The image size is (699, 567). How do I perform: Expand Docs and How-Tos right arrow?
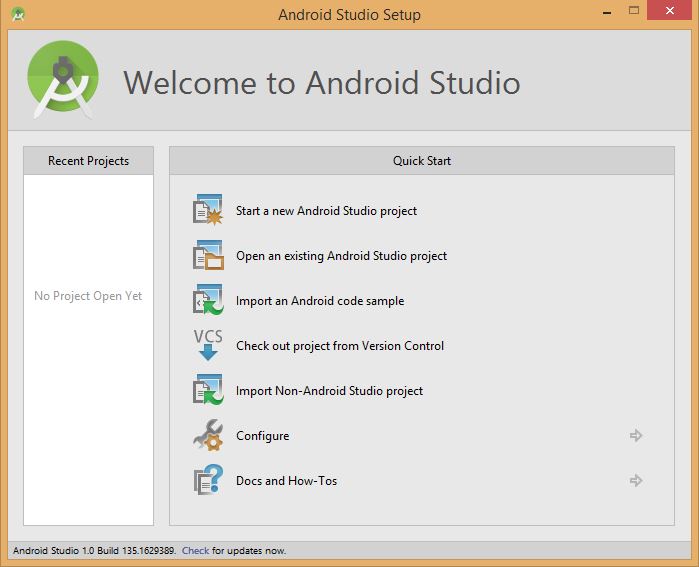pos(636,480)
